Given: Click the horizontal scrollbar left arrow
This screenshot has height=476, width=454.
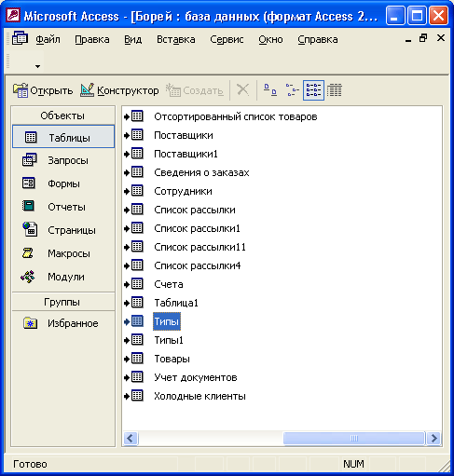Looking at the screenshot, I should tap(131, 438).
